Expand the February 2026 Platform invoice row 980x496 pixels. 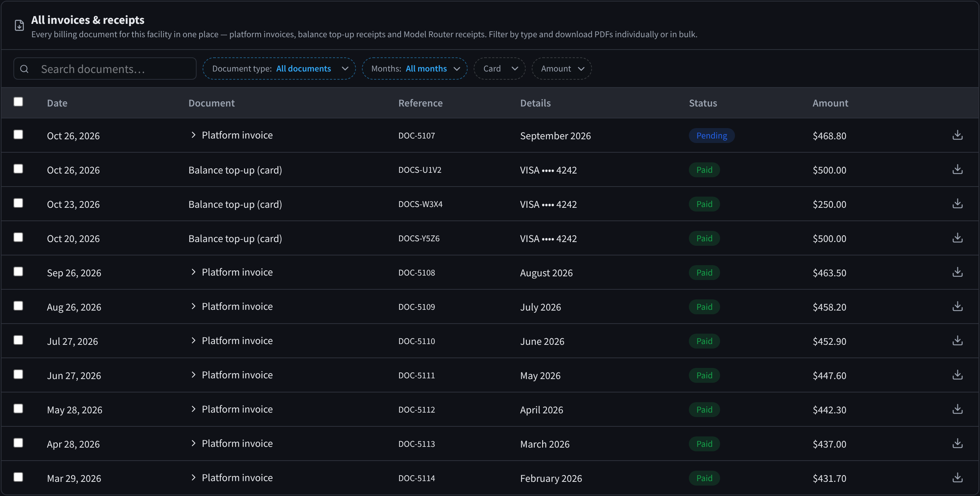click(193, 477)
